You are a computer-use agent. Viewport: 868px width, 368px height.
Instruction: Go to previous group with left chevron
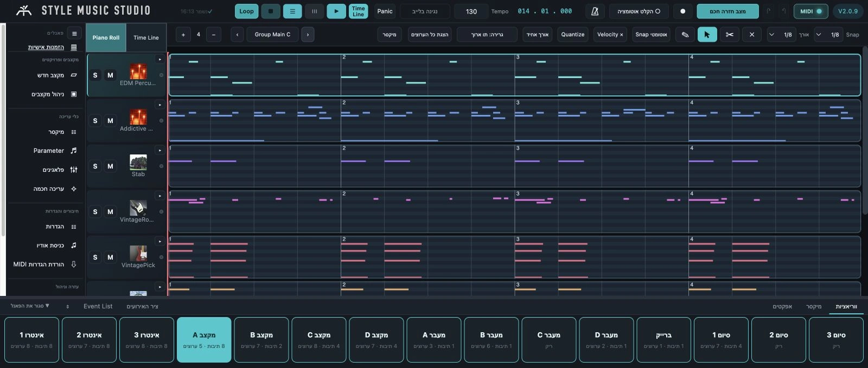coord(237,35)
